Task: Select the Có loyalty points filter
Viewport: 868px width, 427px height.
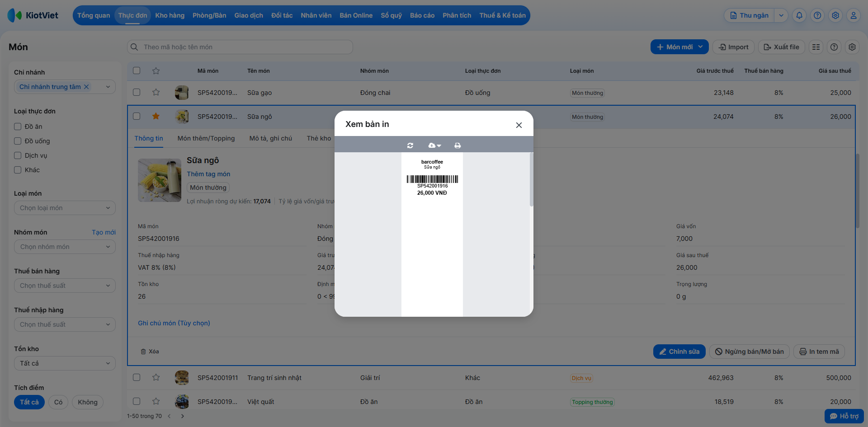Action: [58, 402]
